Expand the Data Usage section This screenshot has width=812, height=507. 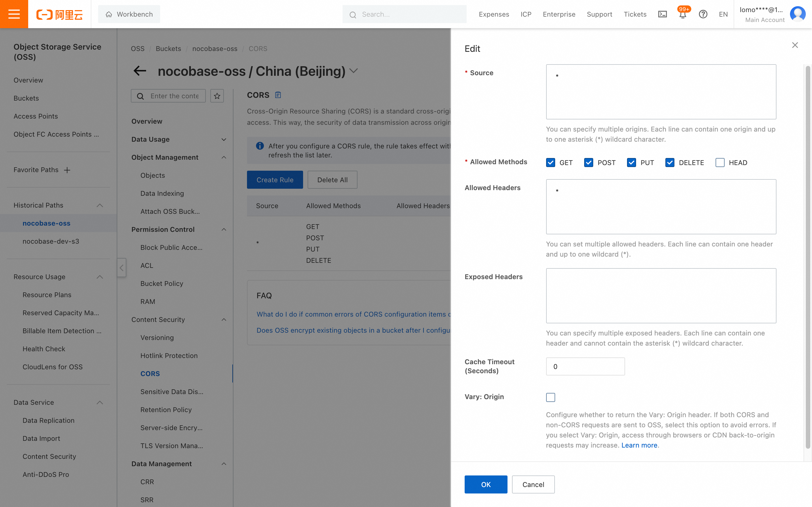[224, 139]
